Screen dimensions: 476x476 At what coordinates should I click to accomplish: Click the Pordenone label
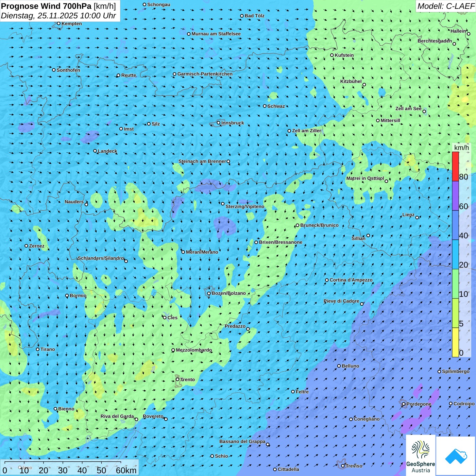click(x=419, y=404)
